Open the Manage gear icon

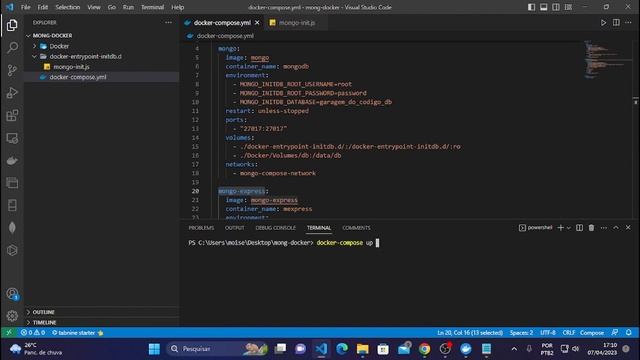[12, 316]
